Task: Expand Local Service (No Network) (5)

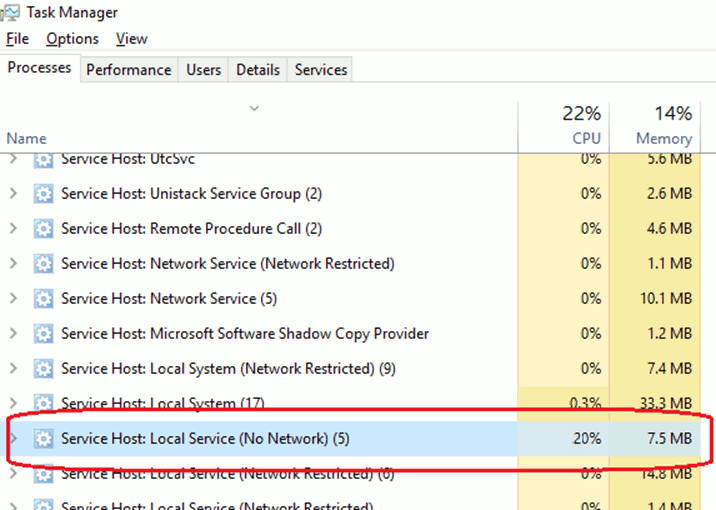Action: [x=13, y=438]
